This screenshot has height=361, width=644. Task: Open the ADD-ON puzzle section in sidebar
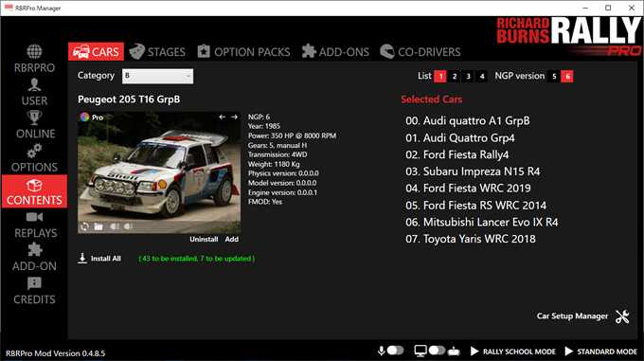pyautogui.click(x=34, y=258)
